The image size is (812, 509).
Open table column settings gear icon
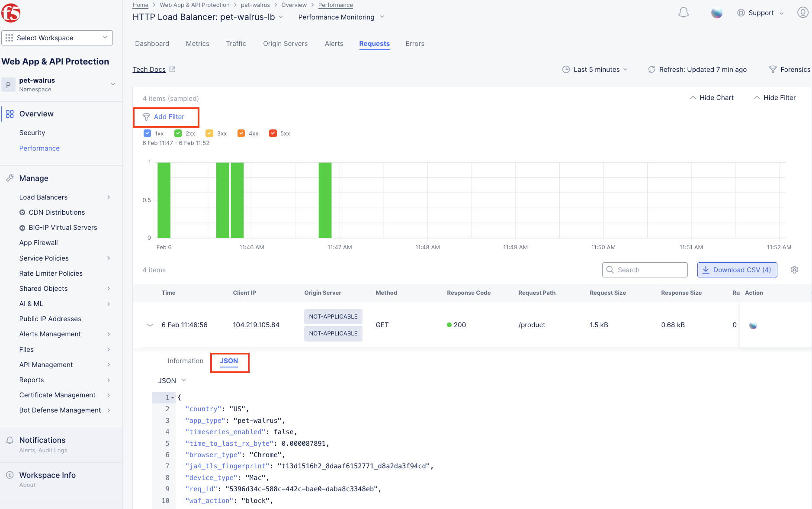coord(795,270)
